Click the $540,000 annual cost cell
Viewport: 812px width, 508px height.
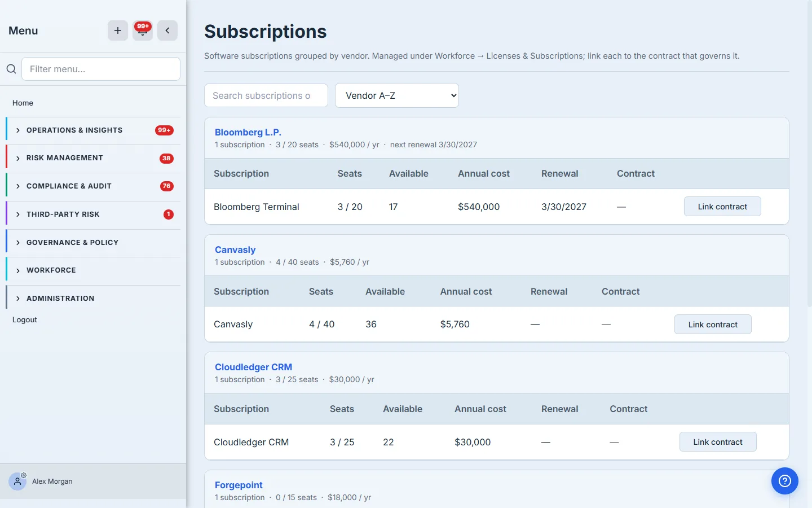(x=479, y=207)
